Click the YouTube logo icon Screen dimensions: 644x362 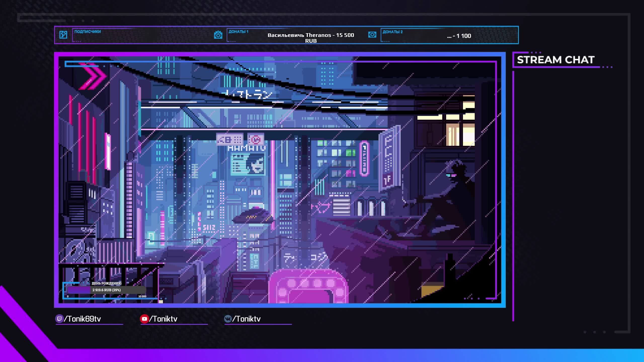[144, 319]
